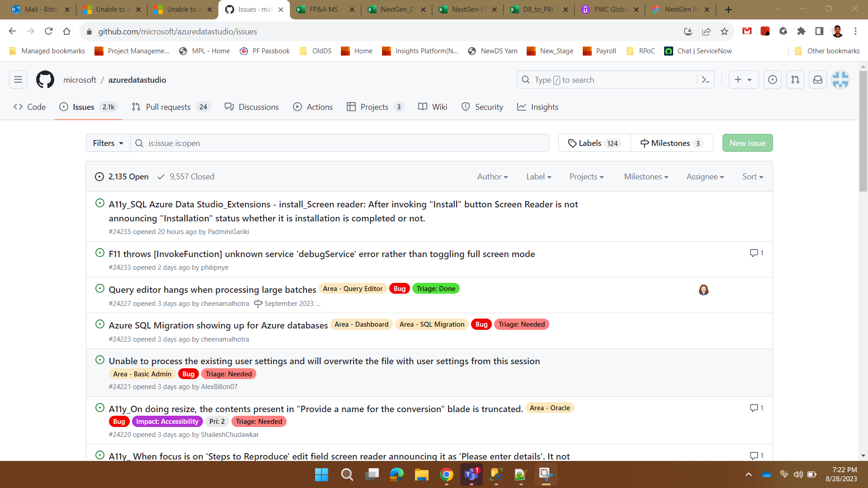Expand the Label filter dropdown
The width and height of the screenshot is (868, 488).
(x=538, y=177)
